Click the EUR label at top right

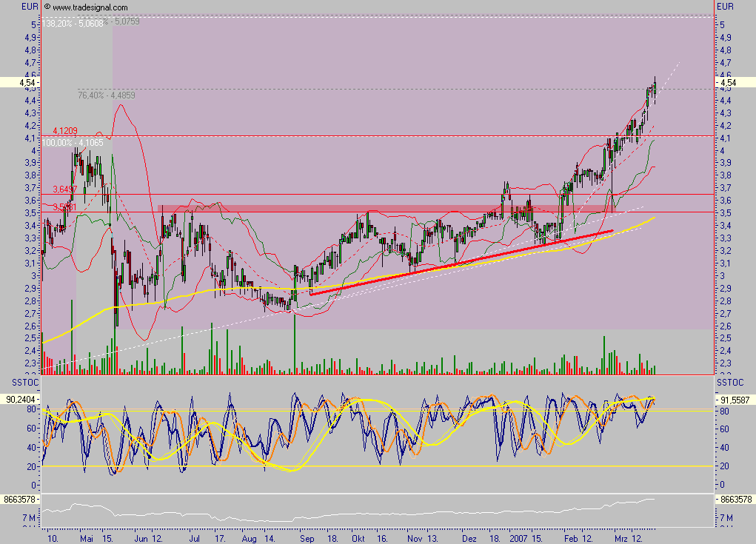[x=726, y=7]
